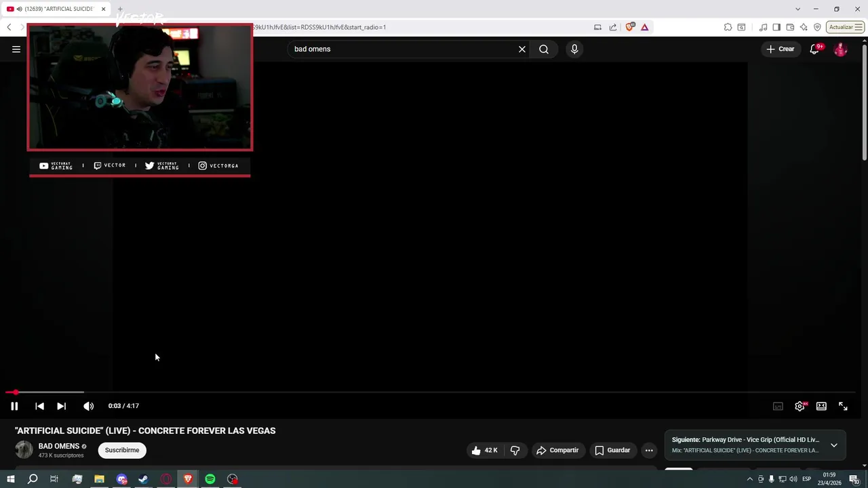Click the Actualizar browser menu button
Screen dimensions: 868x488
coord(845,27)
